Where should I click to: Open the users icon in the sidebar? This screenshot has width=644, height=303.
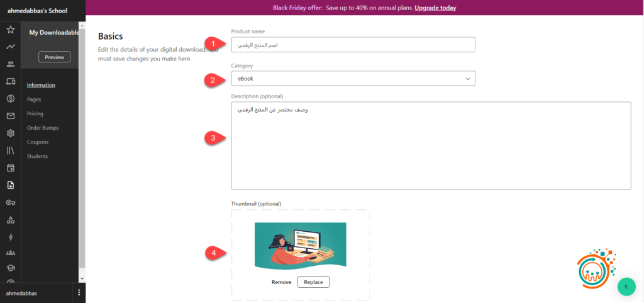pos(10,64)
